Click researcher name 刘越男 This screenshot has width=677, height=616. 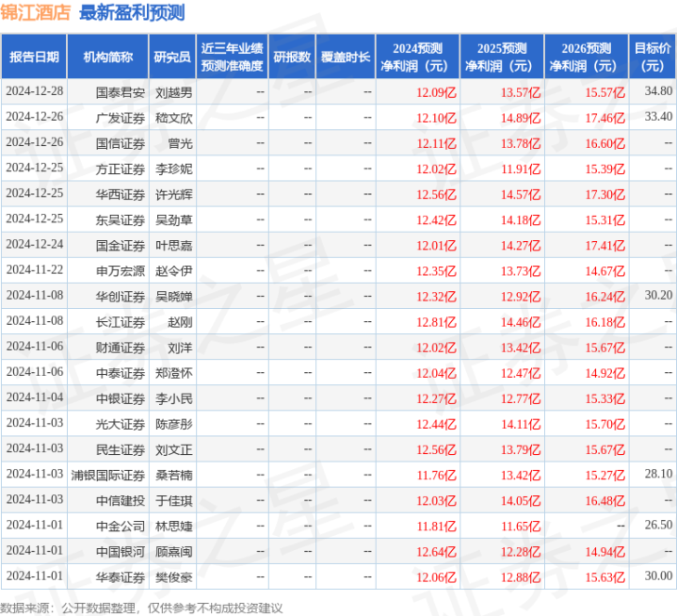coord(174,92)
